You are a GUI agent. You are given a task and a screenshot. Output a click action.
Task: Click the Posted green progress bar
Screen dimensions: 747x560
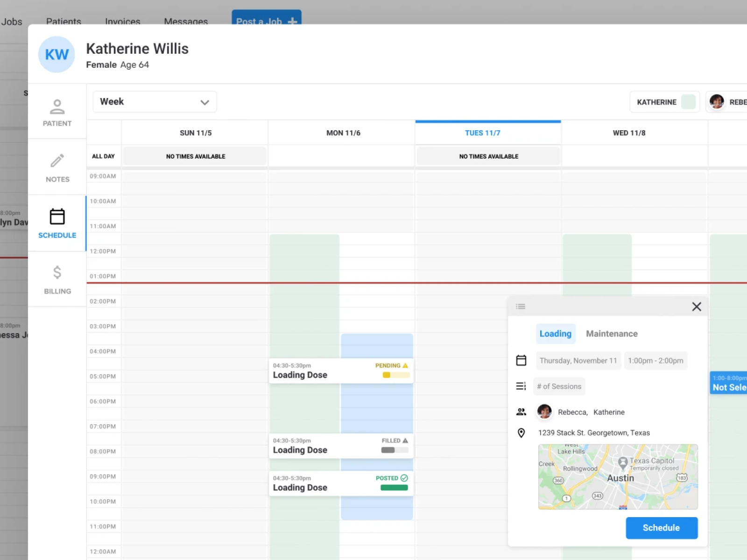point(395,488)
